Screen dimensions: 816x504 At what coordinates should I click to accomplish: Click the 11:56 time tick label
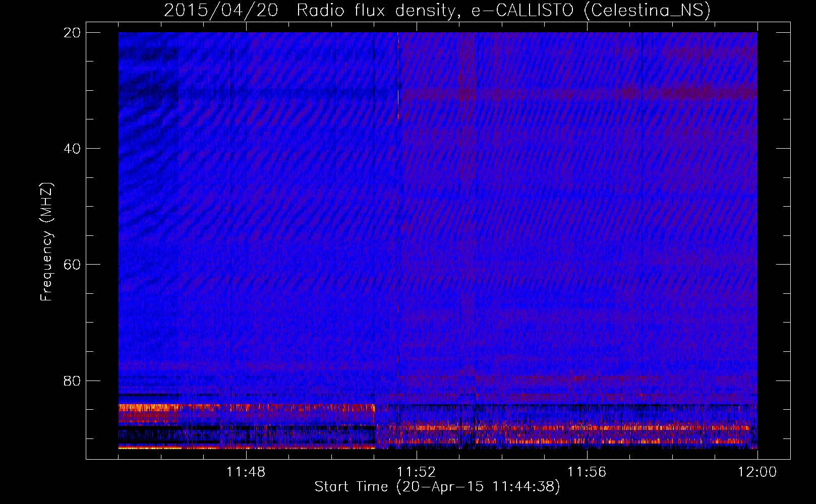[587, 472]
